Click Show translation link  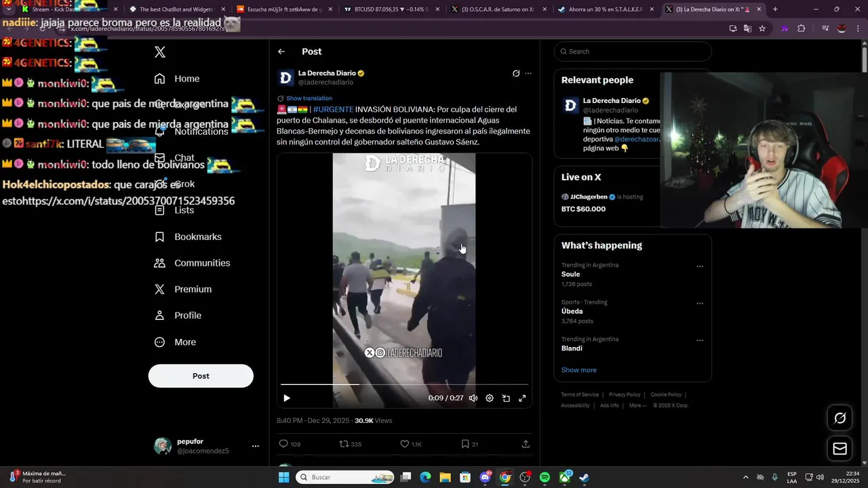[x=309, y=98]
